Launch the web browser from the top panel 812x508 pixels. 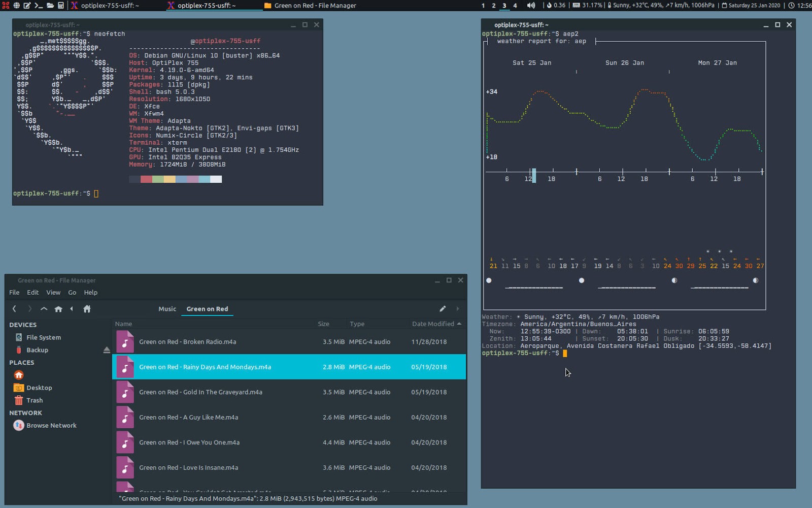[x=16, y=6]
